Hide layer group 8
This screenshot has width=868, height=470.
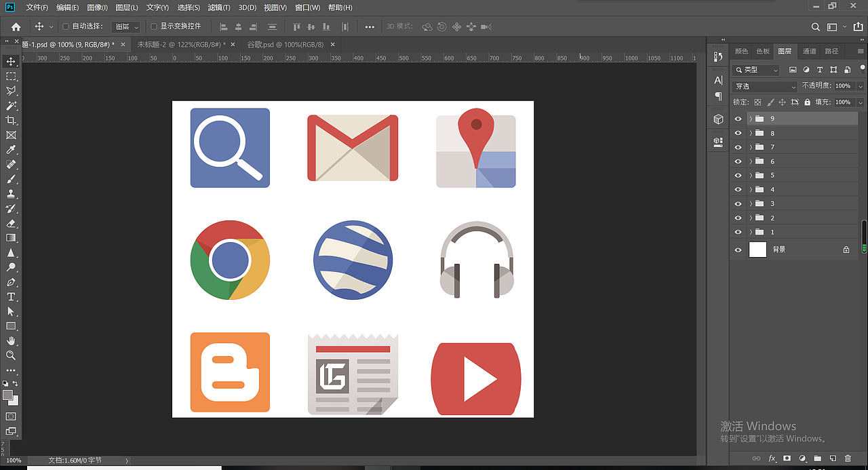(x=738, y=133)
